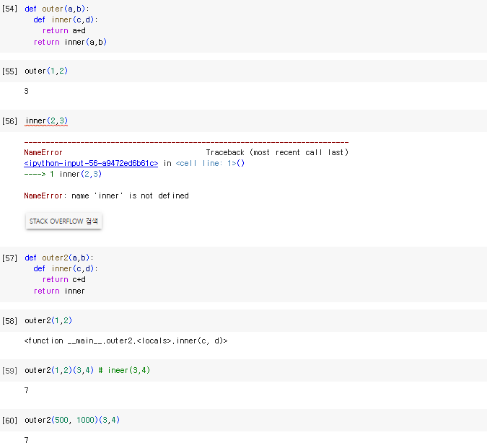
Task: Click 'def inner(c,d):' in cell 57
Action: (66, 268)
